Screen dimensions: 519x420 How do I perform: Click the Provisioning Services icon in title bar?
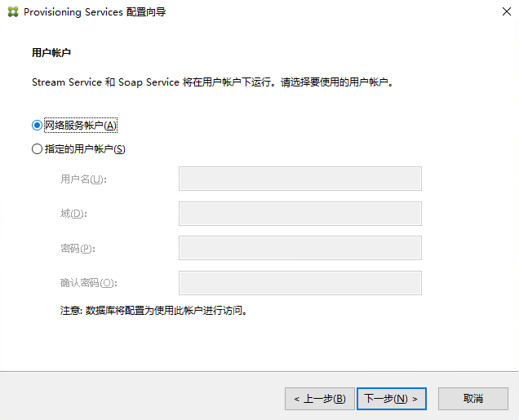coord(11,12)
